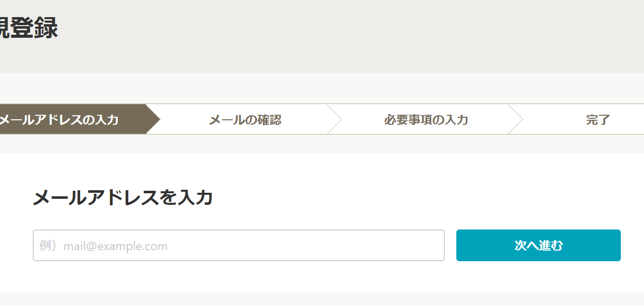Click the 登録 page title text

coord(29,28)
